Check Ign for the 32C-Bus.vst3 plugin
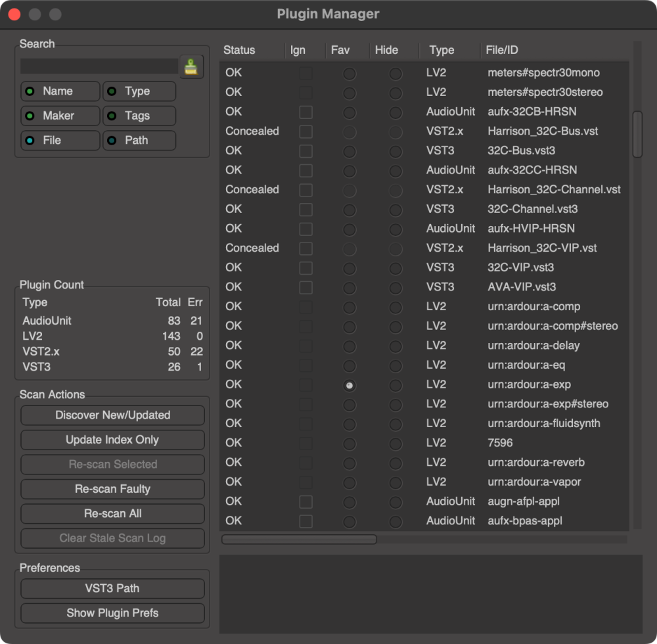 click(x=305, y=151)
